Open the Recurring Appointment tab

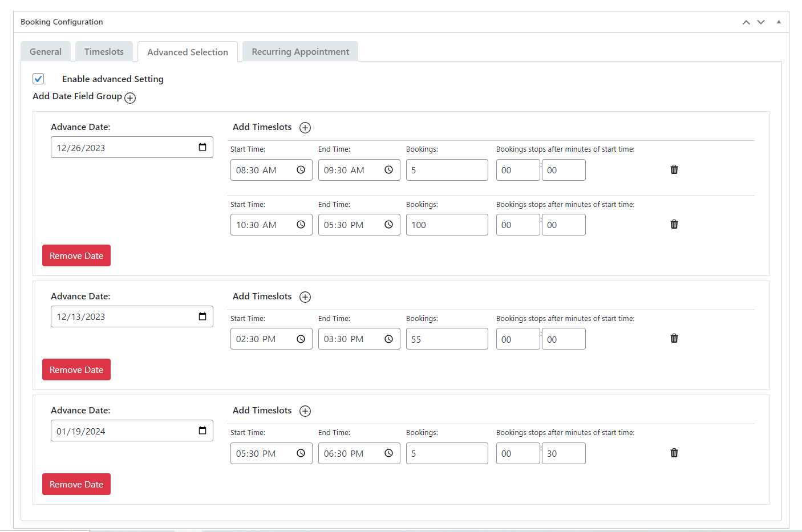click(300, 51)
